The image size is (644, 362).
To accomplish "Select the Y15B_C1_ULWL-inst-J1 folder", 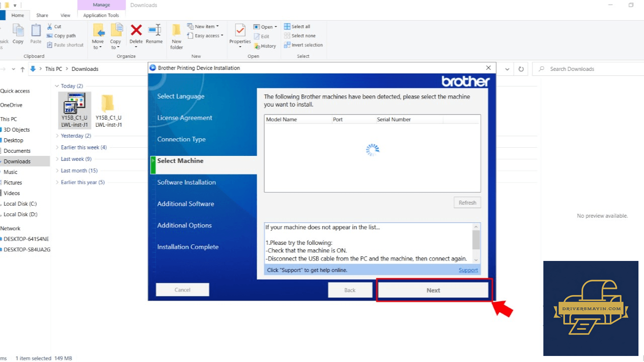I will [x=108, y=111].
